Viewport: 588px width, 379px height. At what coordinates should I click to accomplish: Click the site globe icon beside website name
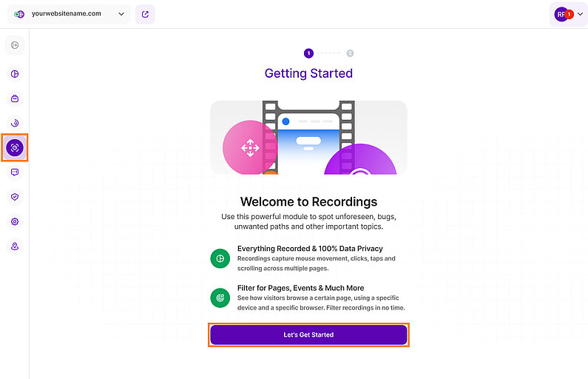[19, 14]
